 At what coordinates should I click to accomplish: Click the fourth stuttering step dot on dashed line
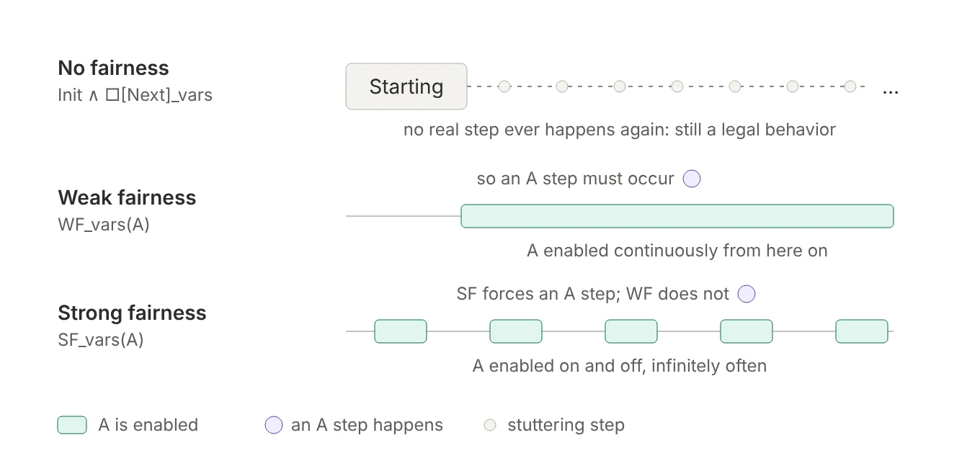pyautogui.click(x=677, y=86)
